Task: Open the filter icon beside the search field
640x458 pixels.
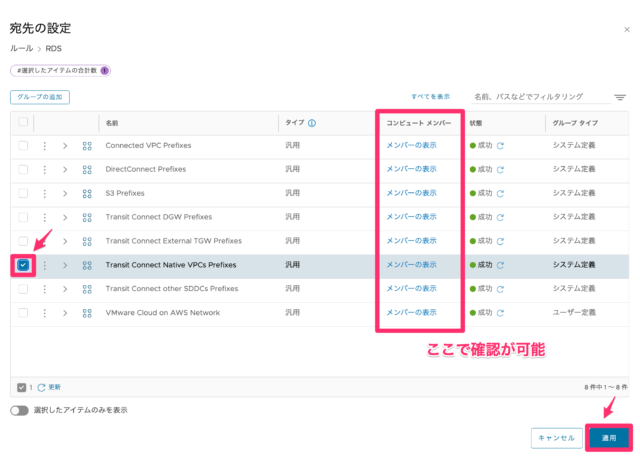Action: [620, 97]
